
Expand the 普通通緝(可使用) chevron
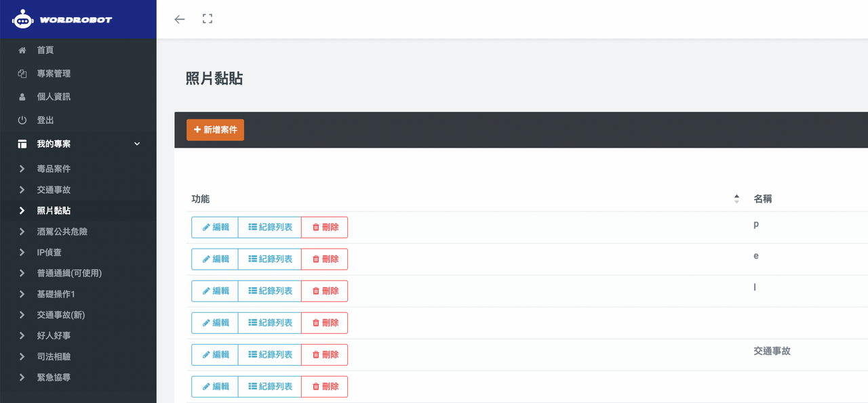pos(22,273)
